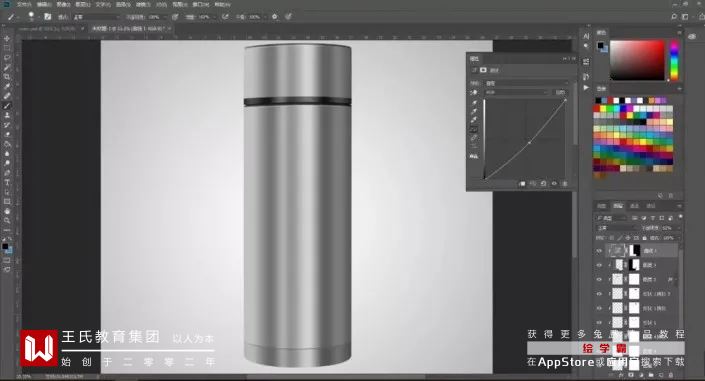Select the Clone Stamp tool
The height and width of the screenshot is (381, 705).
pyautogui.click(x=7, y=116)
